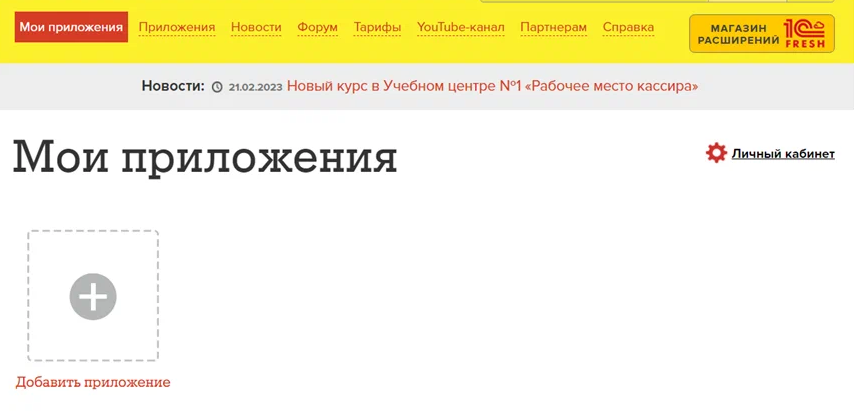This screenshot has height=411, width=854.
Task: Open the Форум link in the navigation
Action: coord(318,27)
